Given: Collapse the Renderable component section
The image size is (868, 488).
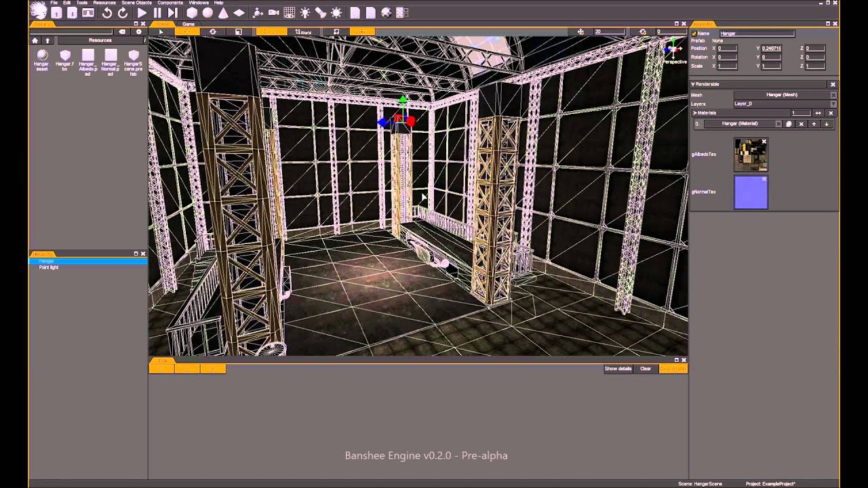Looking at the screenshot, I should 693,84.
